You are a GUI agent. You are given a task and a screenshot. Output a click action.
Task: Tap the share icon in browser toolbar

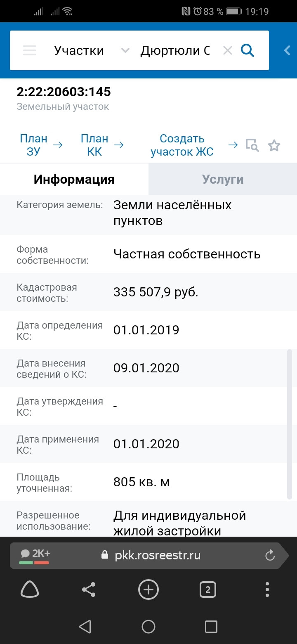(89, 590)
